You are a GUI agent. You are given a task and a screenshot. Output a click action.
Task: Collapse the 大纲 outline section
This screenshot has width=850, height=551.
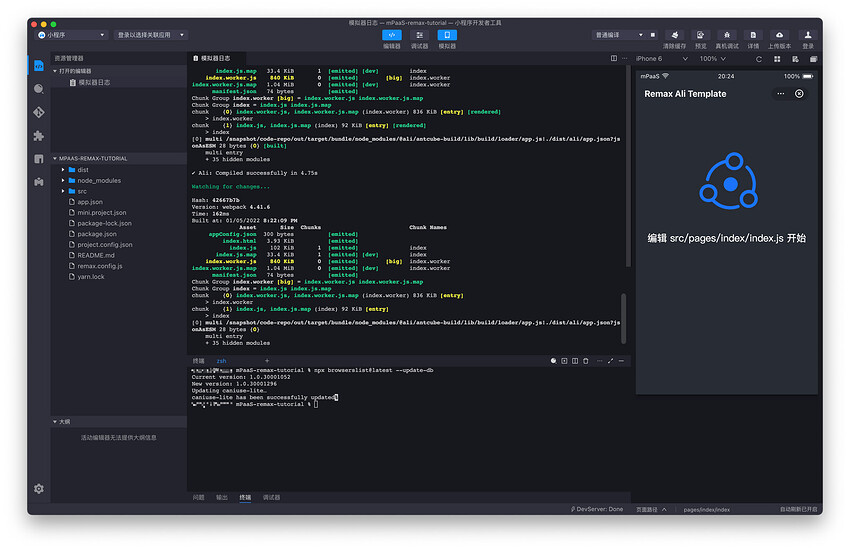(55, 421)
